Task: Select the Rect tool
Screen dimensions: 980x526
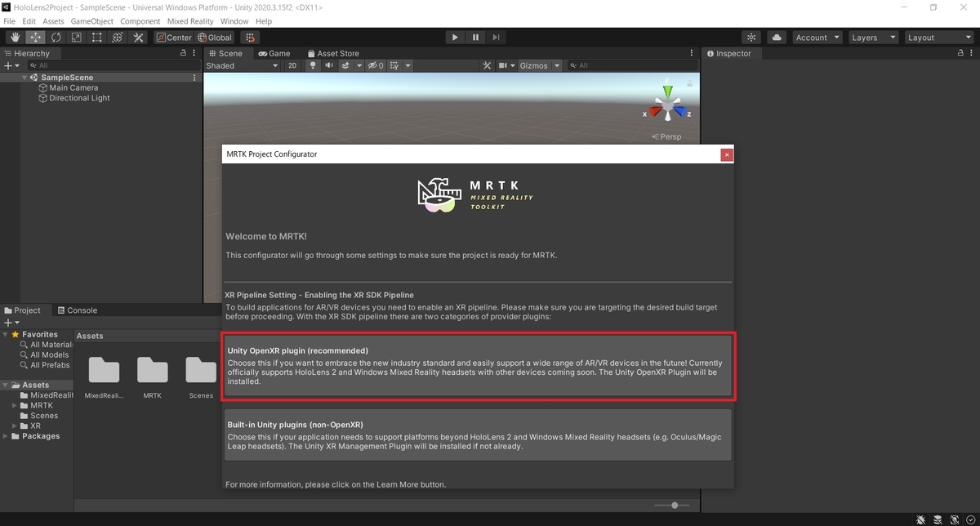Action: (x=96, y=37)
